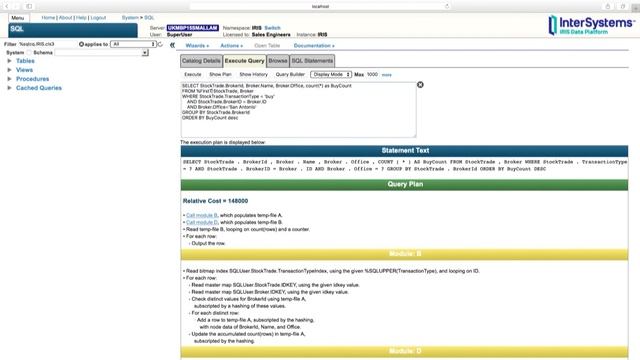Open the Query Builder

290,75
